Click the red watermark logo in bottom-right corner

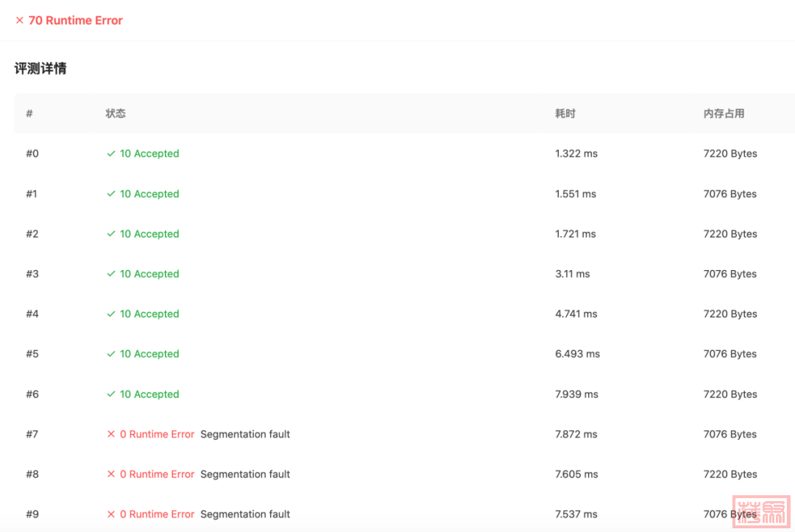pos(760,511)
